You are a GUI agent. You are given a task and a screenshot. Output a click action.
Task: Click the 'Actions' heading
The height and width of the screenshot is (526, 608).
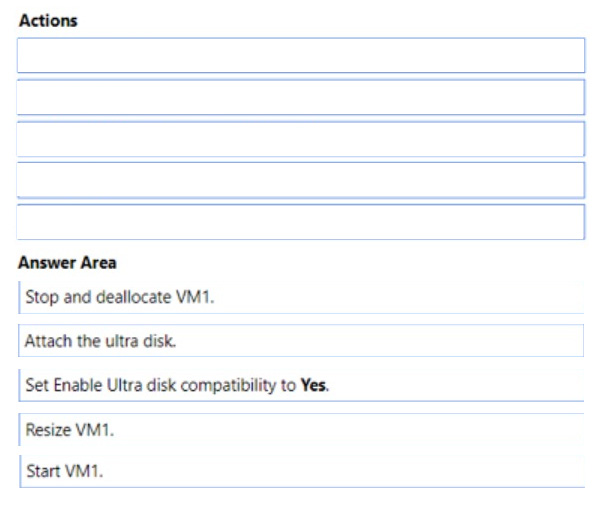point(48,20)
